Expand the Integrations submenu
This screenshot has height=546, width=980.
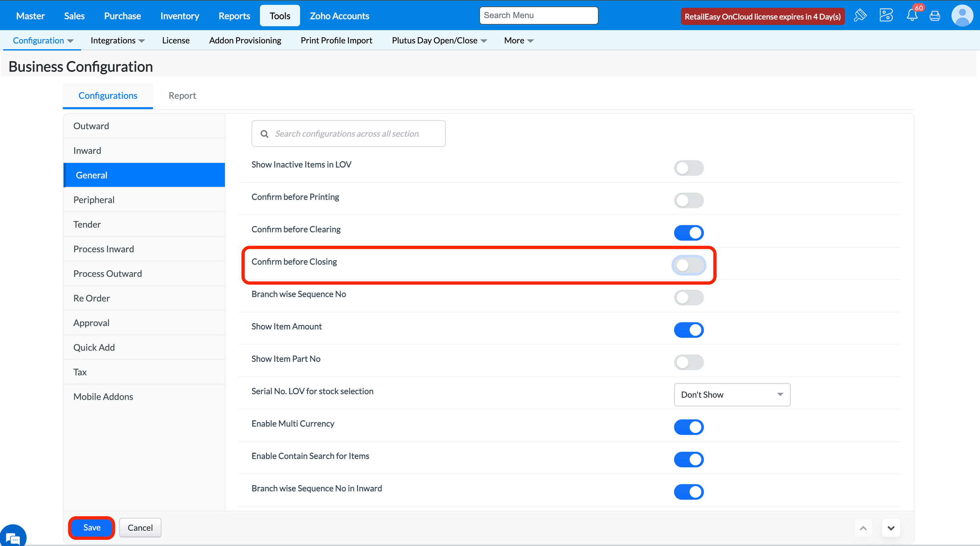point(117,40)
